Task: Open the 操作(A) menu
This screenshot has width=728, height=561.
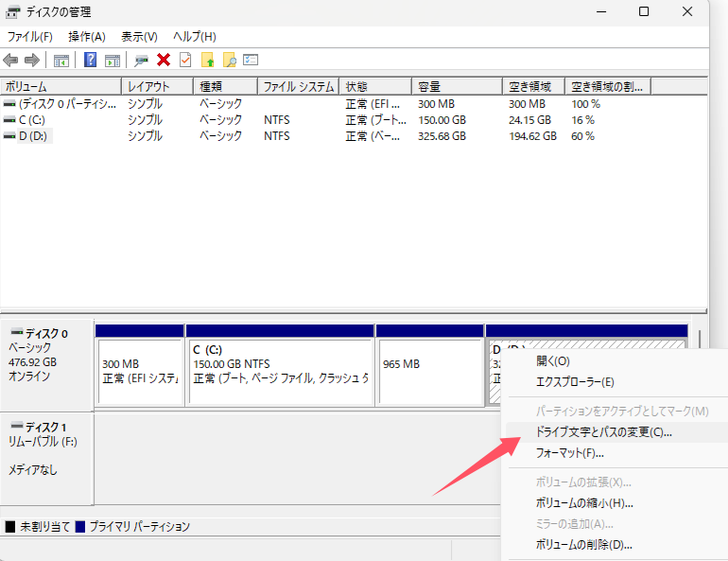Action: (87, 36)
